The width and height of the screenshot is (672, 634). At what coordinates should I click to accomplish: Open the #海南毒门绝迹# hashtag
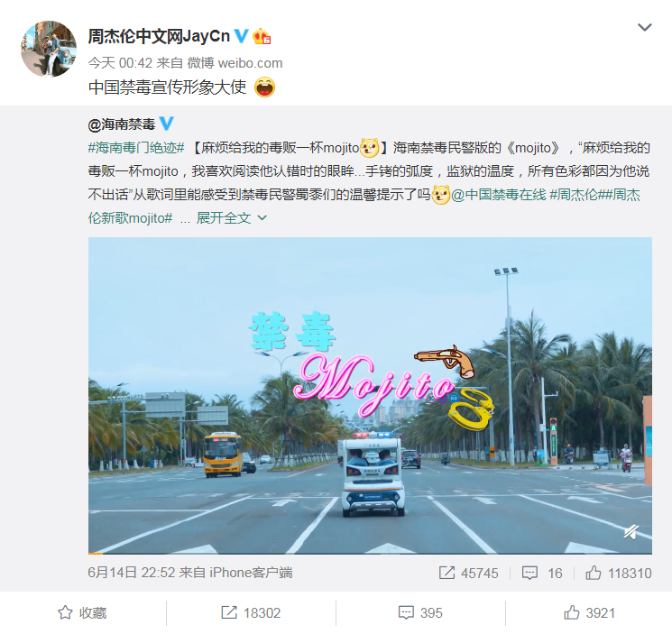tap(136, 148)
